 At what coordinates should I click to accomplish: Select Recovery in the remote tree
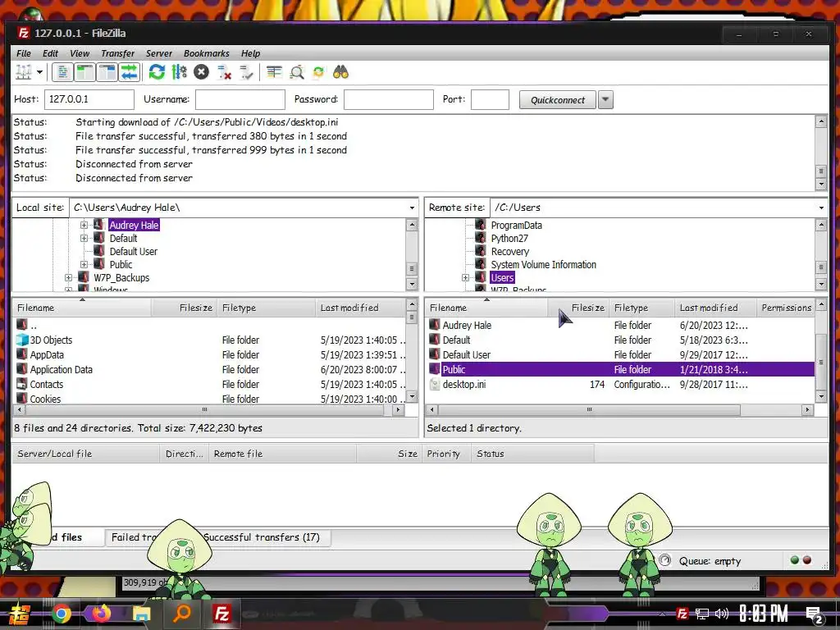[510, 251]
